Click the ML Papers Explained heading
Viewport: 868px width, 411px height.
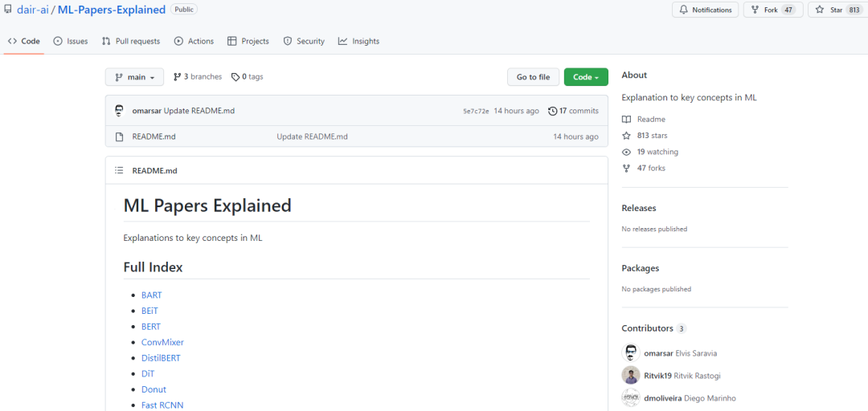[x=207, y=205]
